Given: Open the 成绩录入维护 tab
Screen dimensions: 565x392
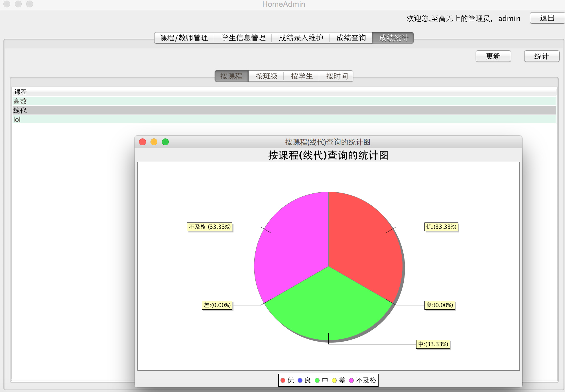Looking at the screenshot, I should pos(301,38).
